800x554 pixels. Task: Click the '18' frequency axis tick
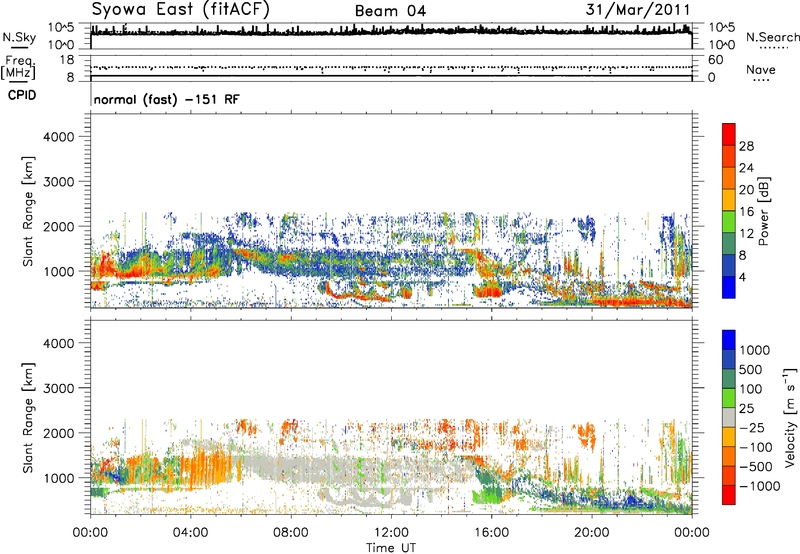(67, 60)
